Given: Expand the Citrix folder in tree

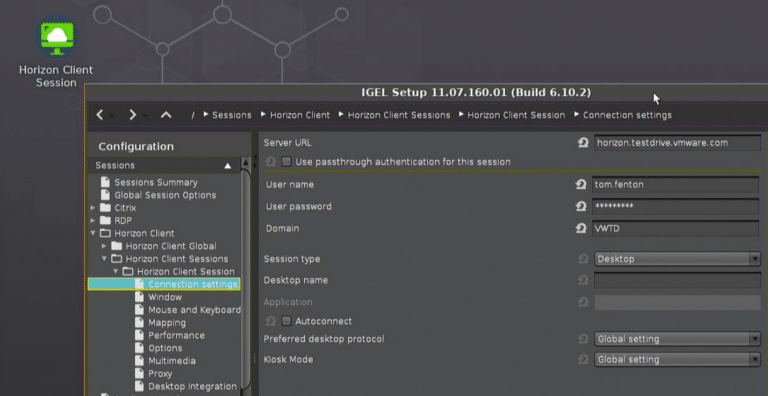Looking at the screenshot, I should (x=93, y=208).
